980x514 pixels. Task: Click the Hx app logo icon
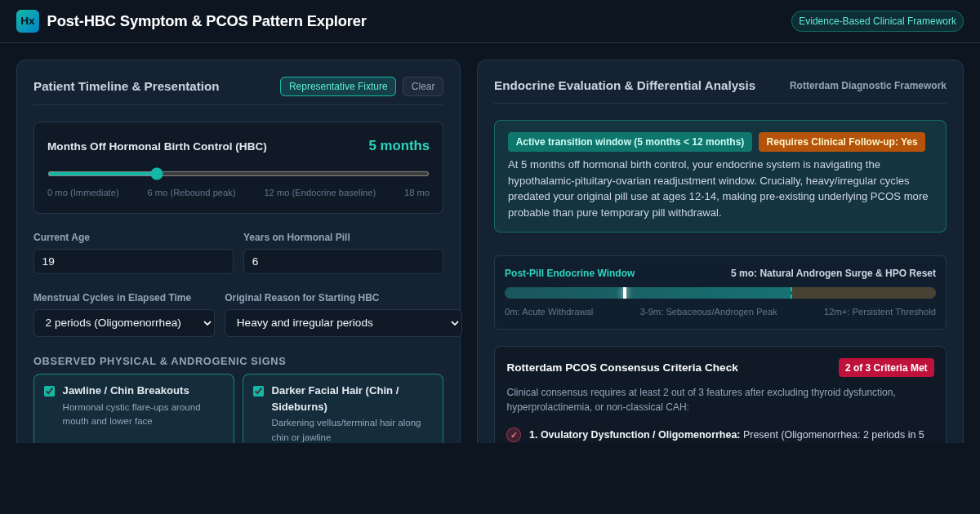tap(28, 21)
